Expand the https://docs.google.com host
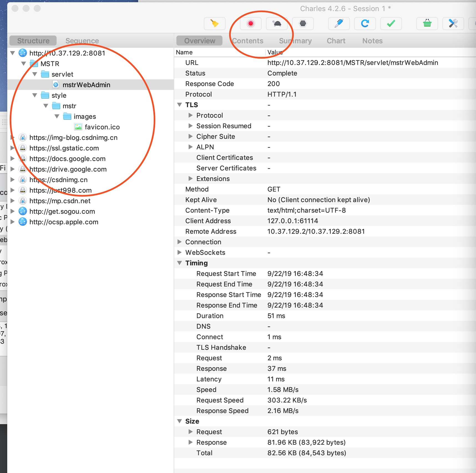 tap(12, 158)
